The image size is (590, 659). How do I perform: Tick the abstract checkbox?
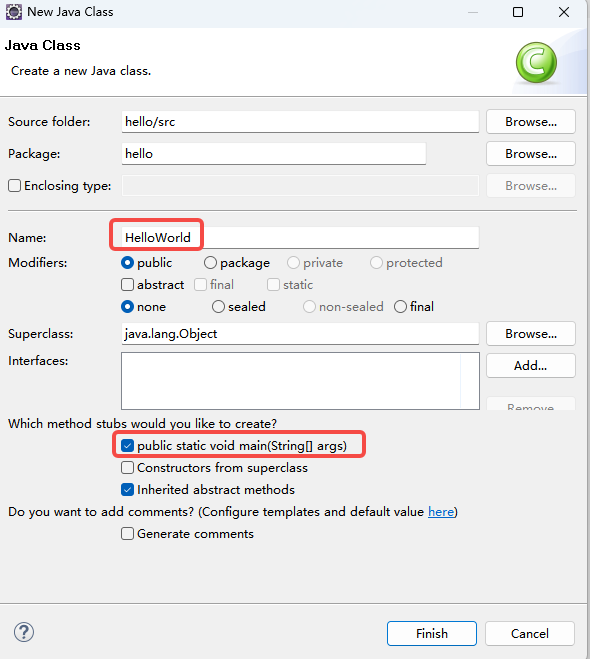127,285
